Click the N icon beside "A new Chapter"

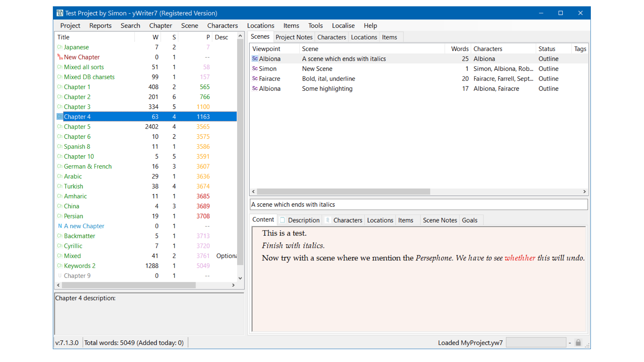[x=60, y=226]
